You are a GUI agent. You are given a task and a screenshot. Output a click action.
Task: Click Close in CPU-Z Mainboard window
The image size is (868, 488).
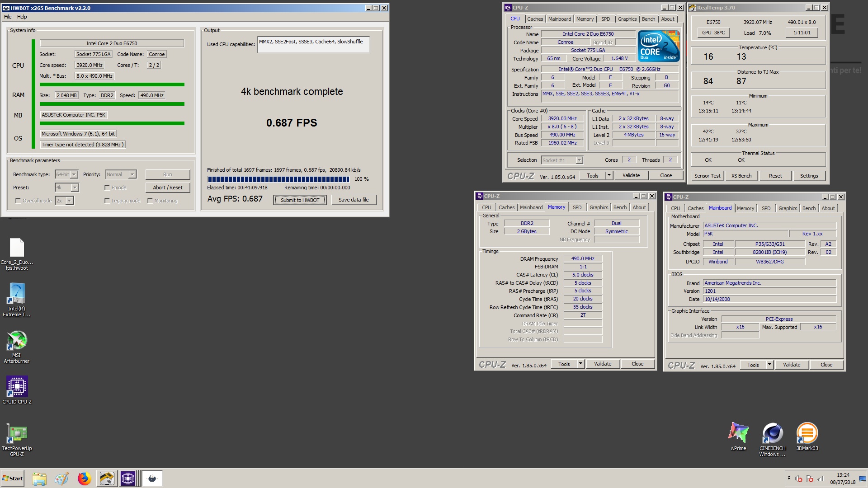click(826, 365)
